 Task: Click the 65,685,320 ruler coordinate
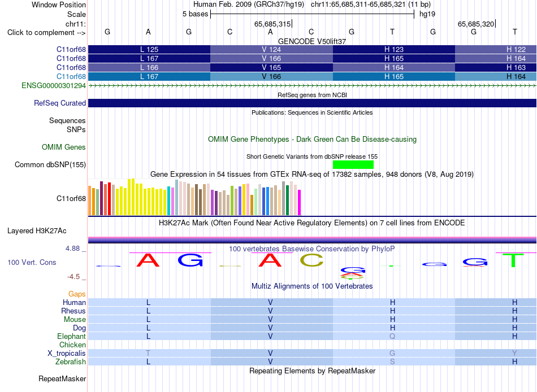pos(476,24)
